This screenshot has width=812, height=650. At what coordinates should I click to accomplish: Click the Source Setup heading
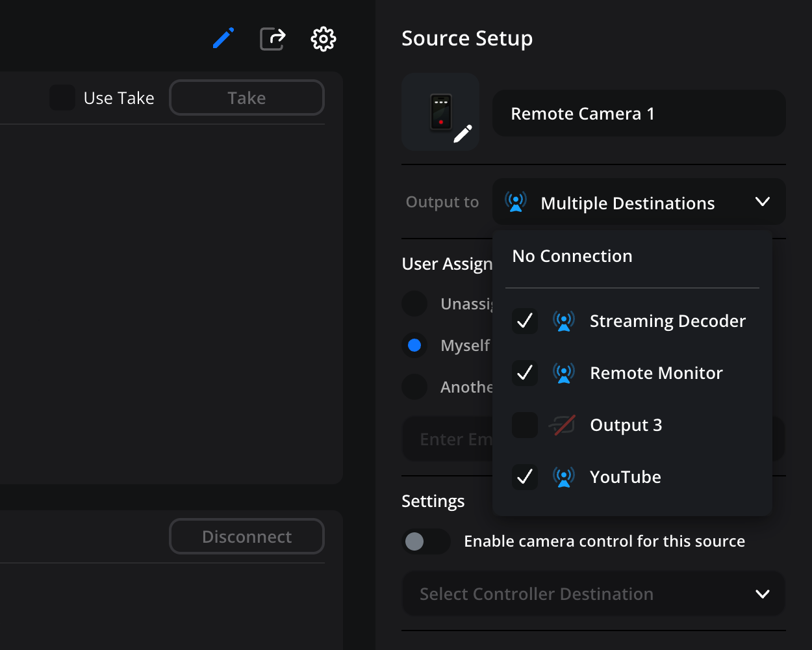click(467, 38)
